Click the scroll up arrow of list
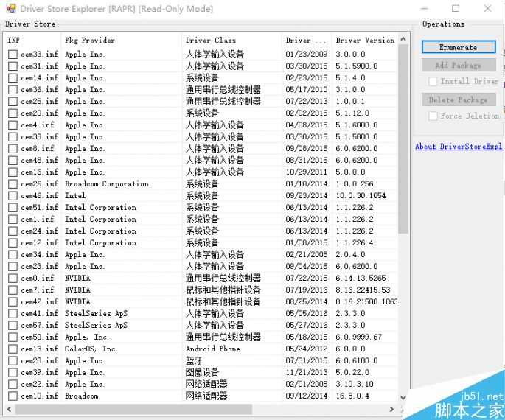The width and height of the screenshot is (505, 420). point(403,39)
